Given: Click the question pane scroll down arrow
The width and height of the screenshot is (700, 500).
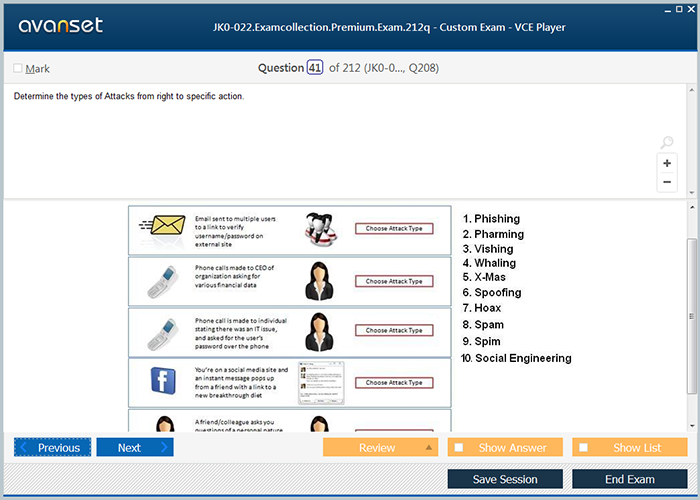Looking at the screenshot, I should pyautogui.click(x=692, y=193).
